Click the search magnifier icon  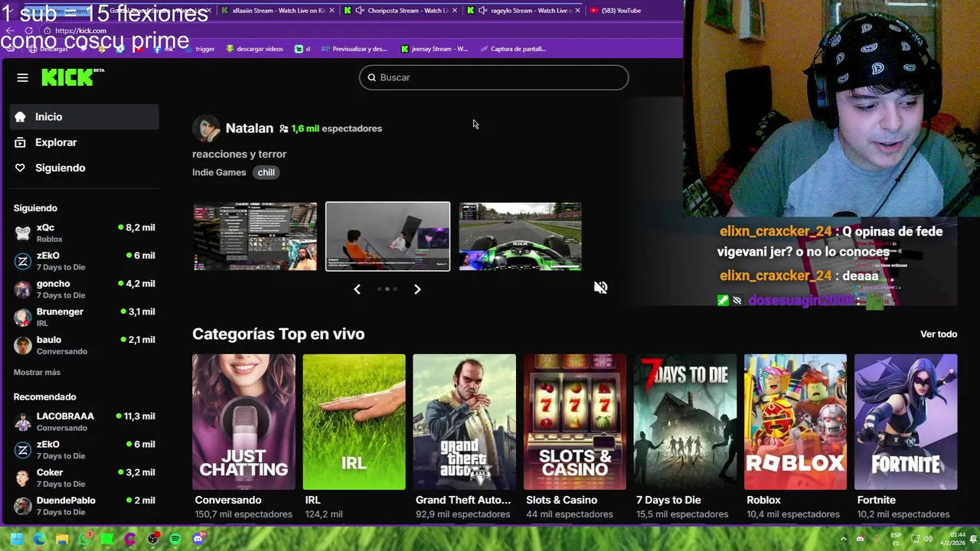tap(371, 77)
